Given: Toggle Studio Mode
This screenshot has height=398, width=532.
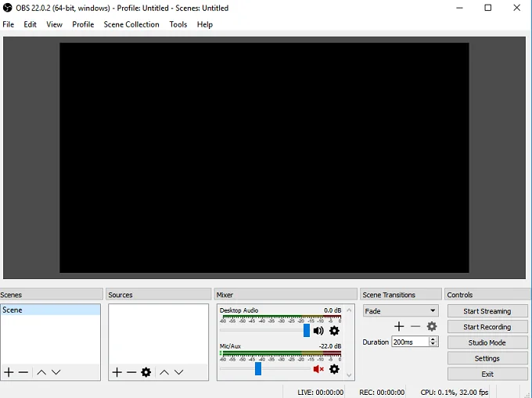Looking at the screenshot, I should [487, 342].
